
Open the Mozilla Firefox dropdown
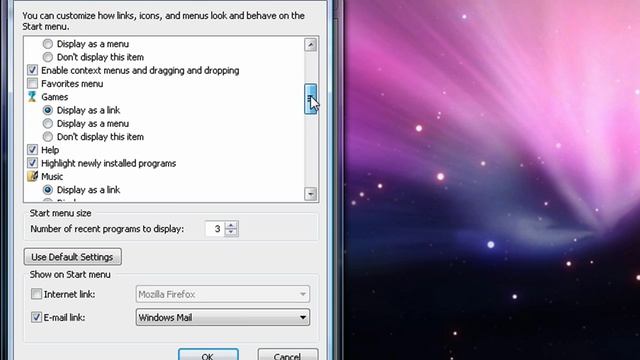(x=222, y=294)
